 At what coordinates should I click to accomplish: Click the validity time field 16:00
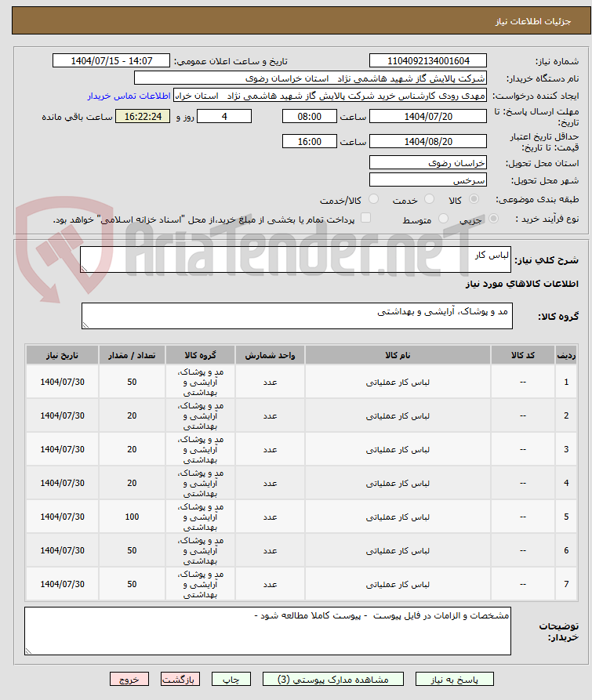(x=310, y=142)
